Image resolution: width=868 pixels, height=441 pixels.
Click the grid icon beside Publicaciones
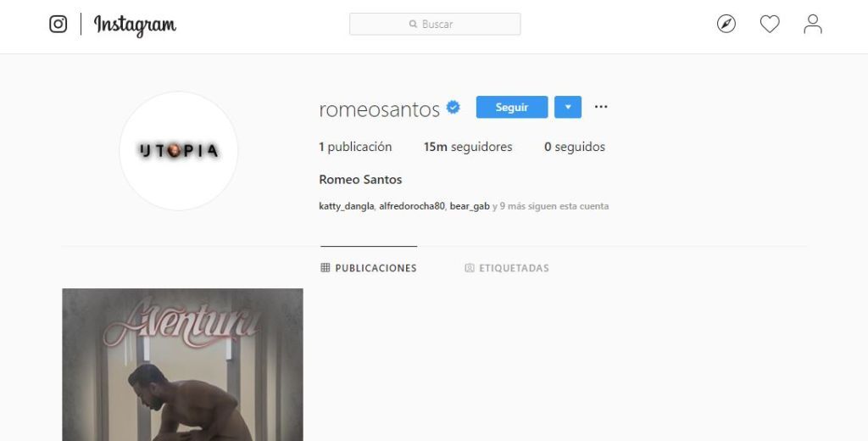pos(325,268)
